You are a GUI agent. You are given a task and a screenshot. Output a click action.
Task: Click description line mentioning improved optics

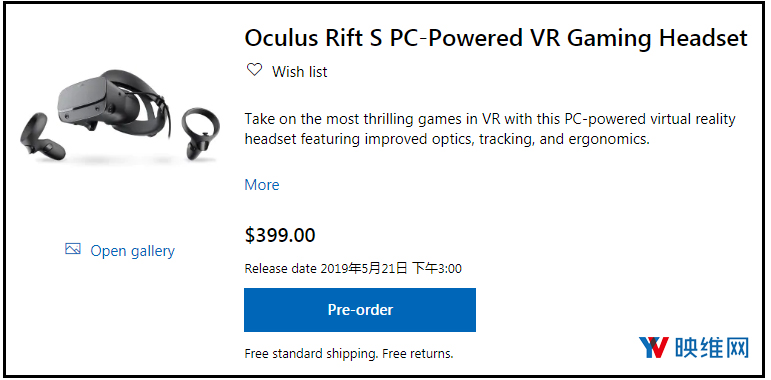[447, 139]
